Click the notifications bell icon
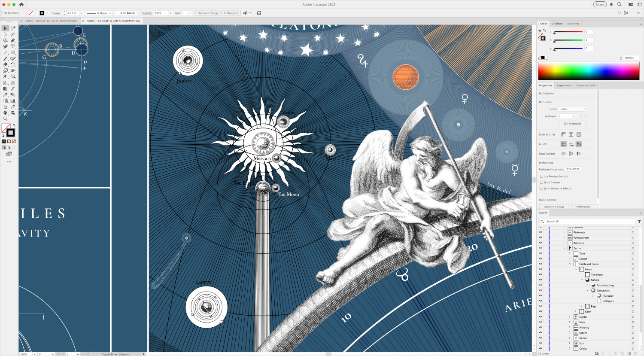The width and height of the screenshot is (644, 356). (611, 4)
